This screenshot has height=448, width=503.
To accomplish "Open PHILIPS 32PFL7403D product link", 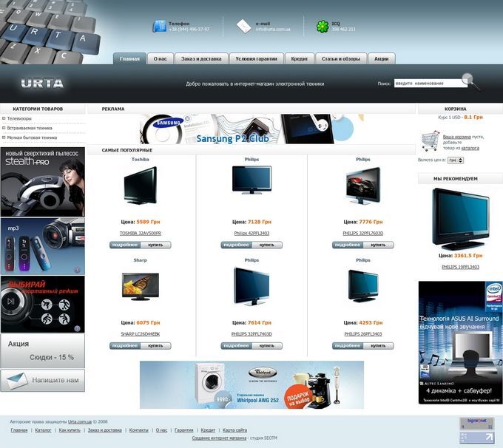I will point(251,334).
